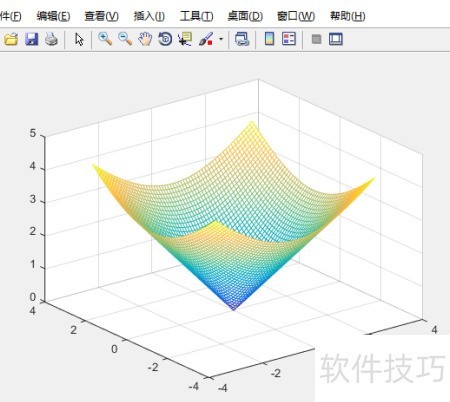Viewport: 450px width, 402px height.
Task: Toggle the Data Cursor tool
Action: [x=185, y=39]
